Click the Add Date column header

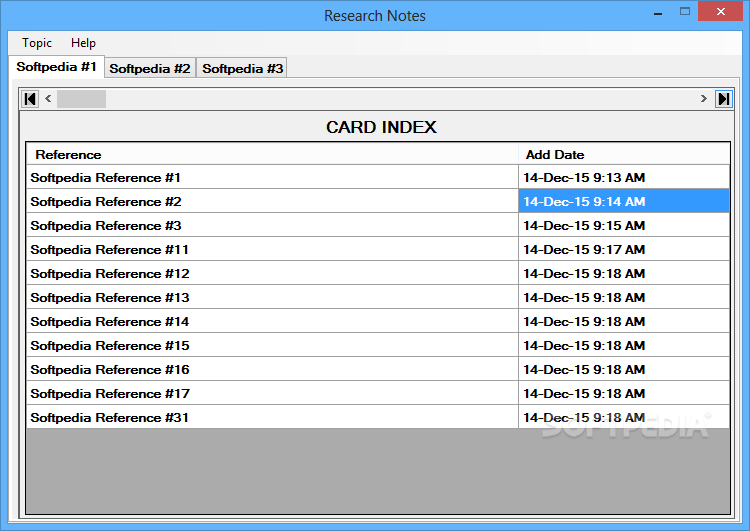coord(624,155)
